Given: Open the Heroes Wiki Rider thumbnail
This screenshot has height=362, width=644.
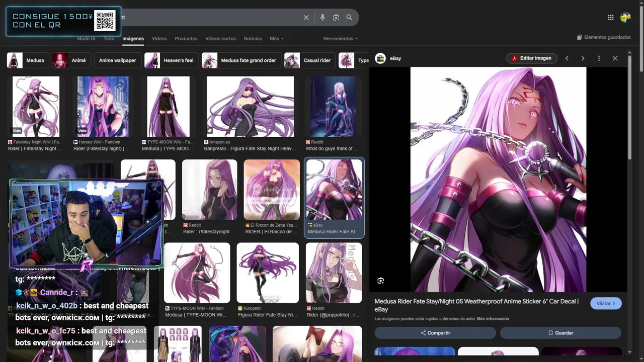Looking at the screenshot, I should 103,107.
